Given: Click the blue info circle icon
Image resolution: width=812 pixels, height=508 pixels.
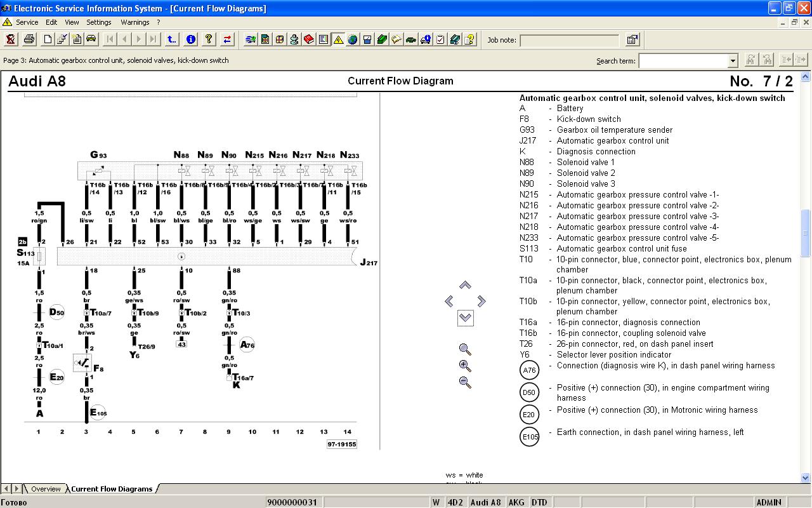Looking at the screenshot, I should (x=190, y=39).
